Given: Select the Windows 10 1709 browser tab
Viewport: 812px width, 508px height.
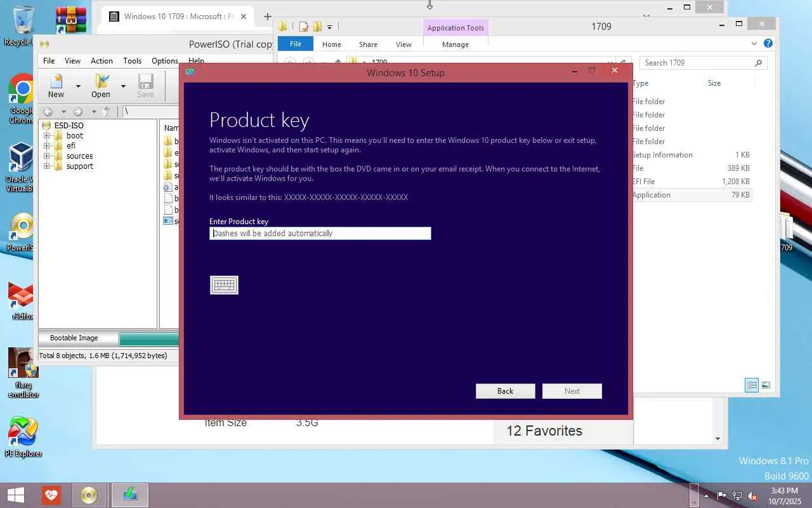Looking at the screenshot, I should pyautogui.click(x=178, y=17).
